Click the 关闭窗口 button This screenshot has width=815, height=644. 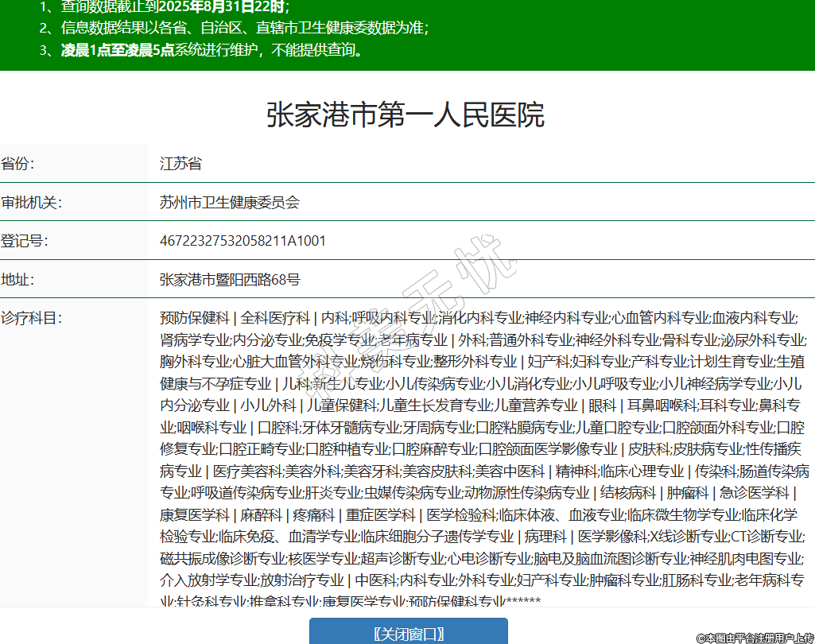click(408, 633)
